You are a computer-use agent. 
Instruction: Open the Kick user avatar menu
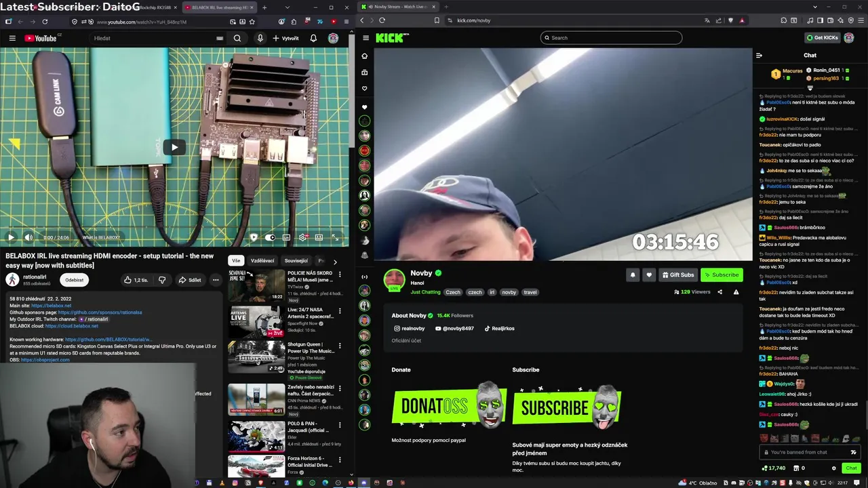(x=849, y=38)
